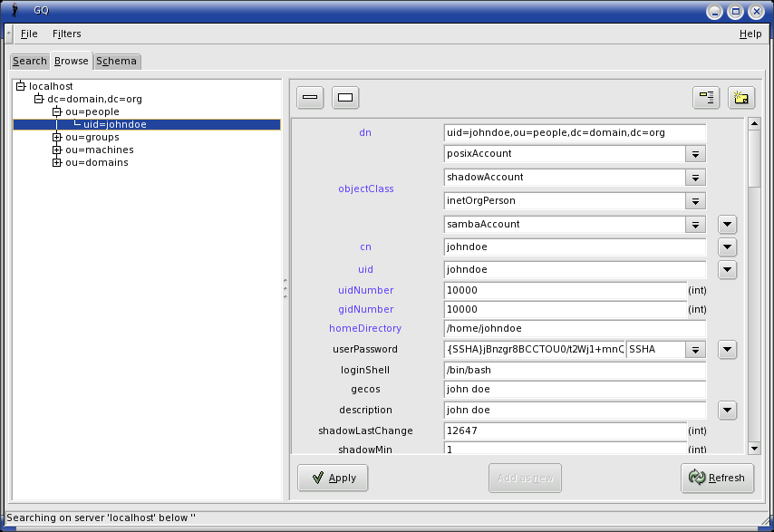Click the scrollbar down arrow in attribute pane
This screenshot has width=774, height=532.
[x=754, y=449]
